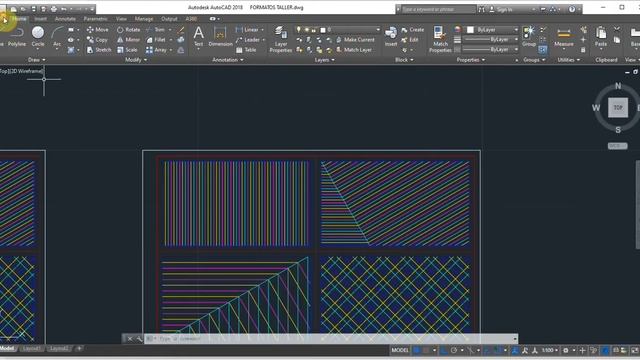Activate the Rotate command

[x=128, y=30]
